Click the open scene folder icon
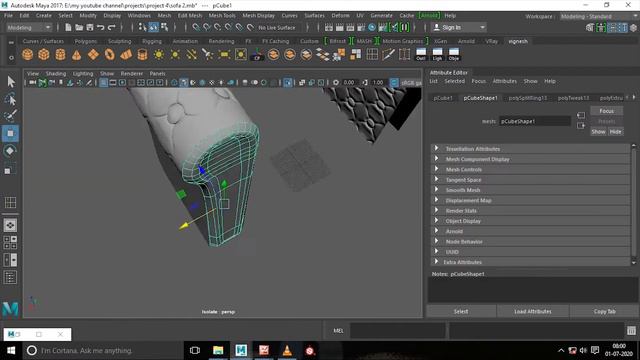 pyautogui.click(x=79, y=27)
